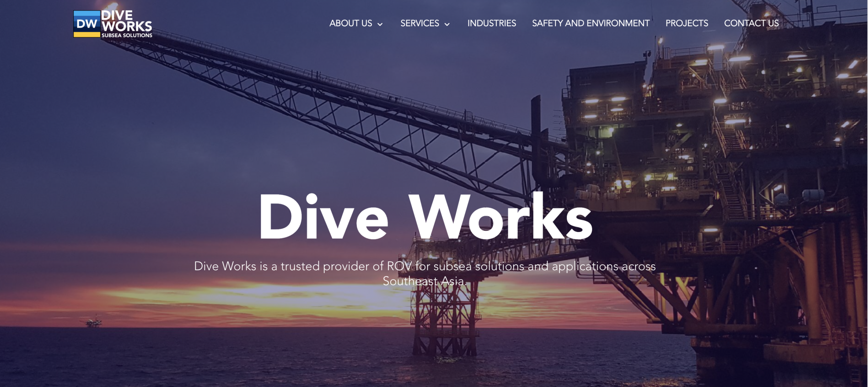Open the Services menu
This screenshot has width=868, height=387.
pos(419,23)
